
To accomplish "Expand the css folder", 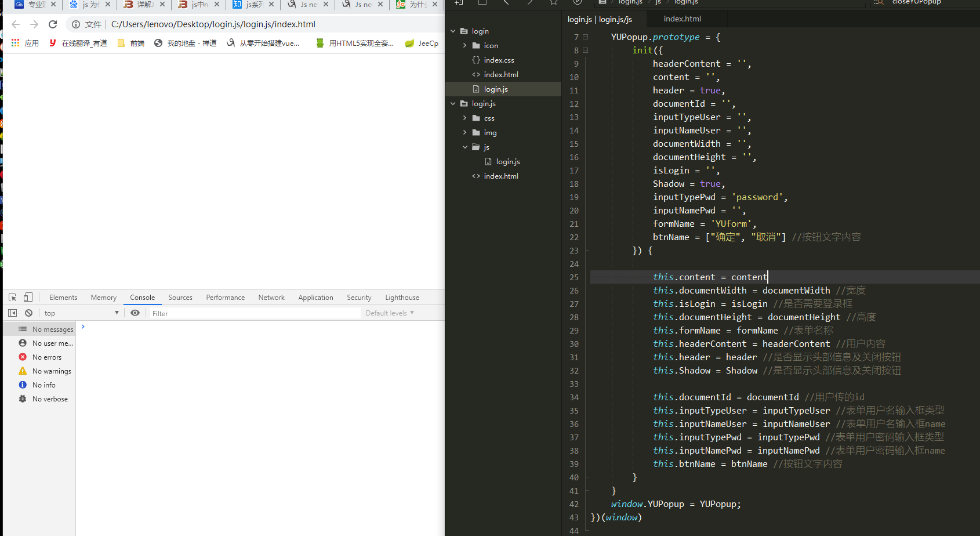I will click(464, 118).
